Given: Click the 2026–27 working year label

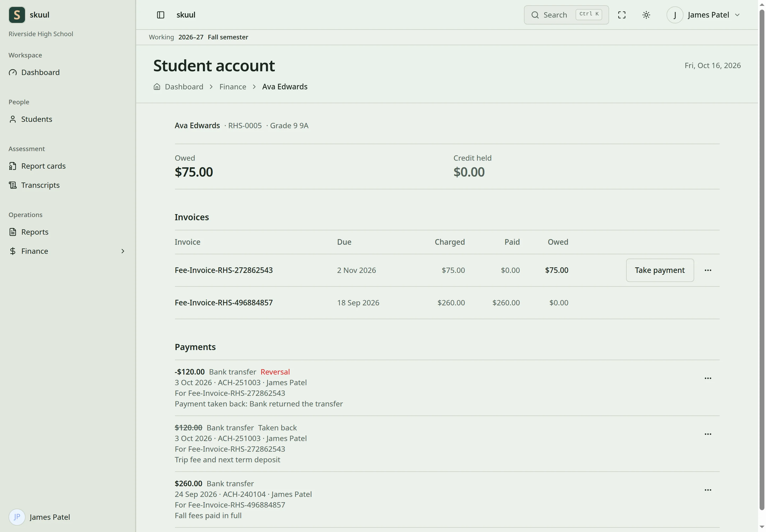Looking at the screenshot, I should click(x=191, y=37).
